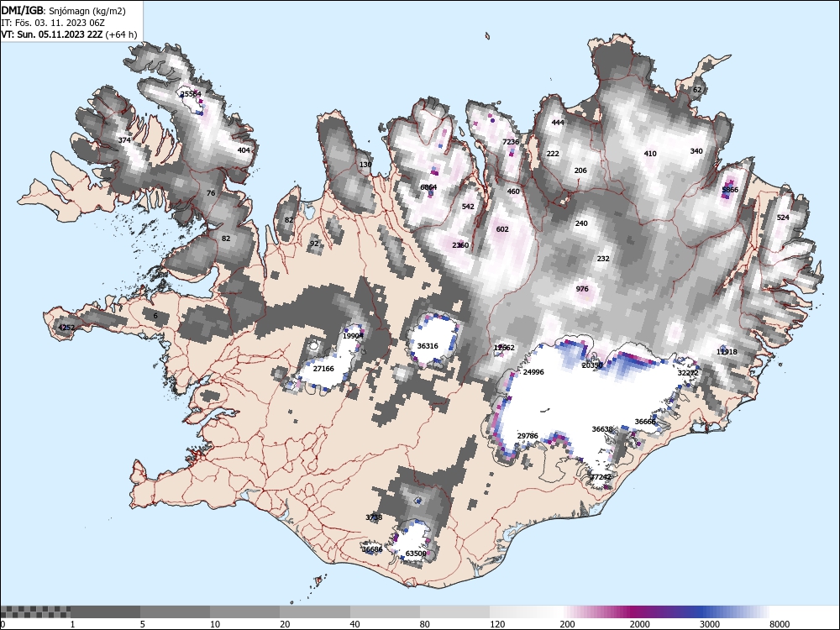Click the snow value 76 on the map
This screenshot has width=840, height=630.
click(x=211, y=193)
